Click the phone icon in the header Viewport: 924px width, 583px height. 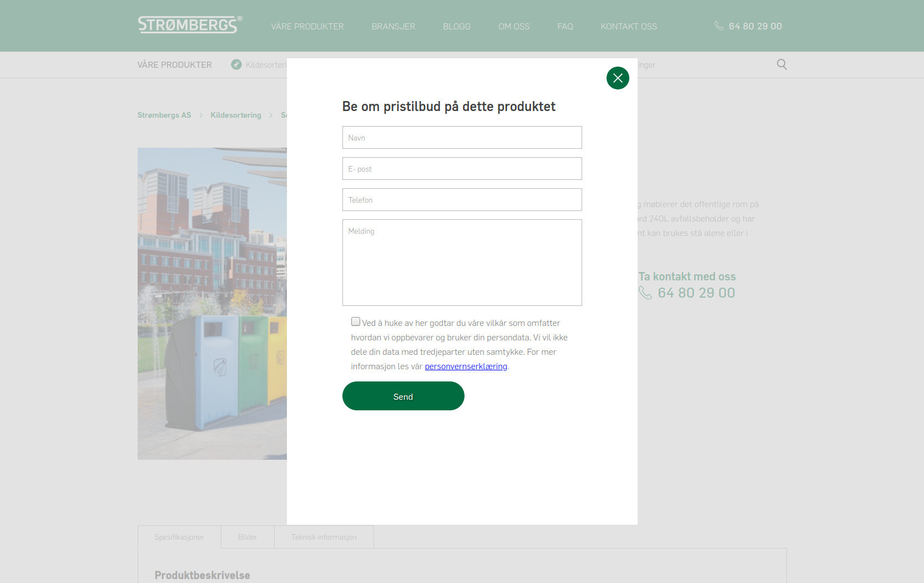[x=719, y=26]
